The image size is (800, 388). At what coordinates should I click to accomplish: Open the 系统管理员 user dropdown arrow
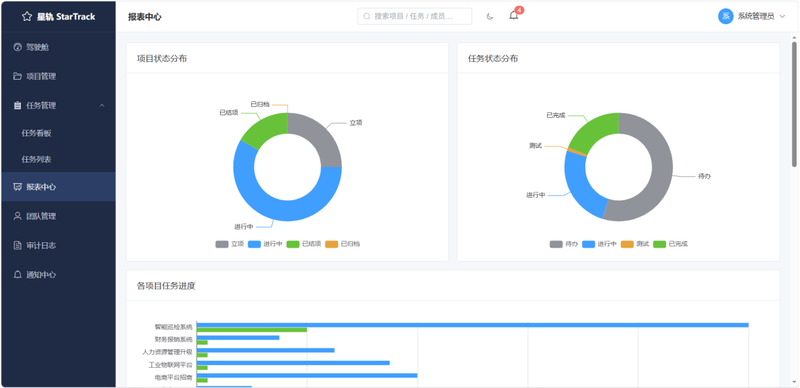(782, 16)
